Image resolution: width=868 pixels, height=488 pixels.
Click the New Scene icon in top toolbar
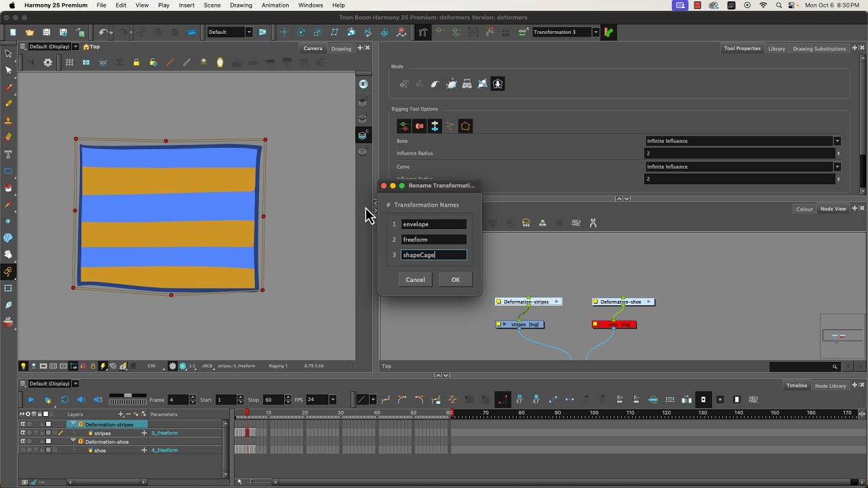13,32
